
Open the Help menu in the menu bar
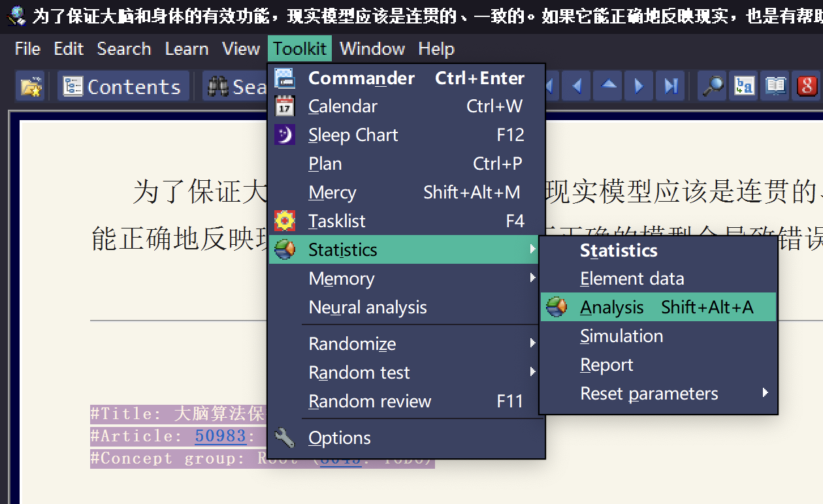tap(436, 49)
